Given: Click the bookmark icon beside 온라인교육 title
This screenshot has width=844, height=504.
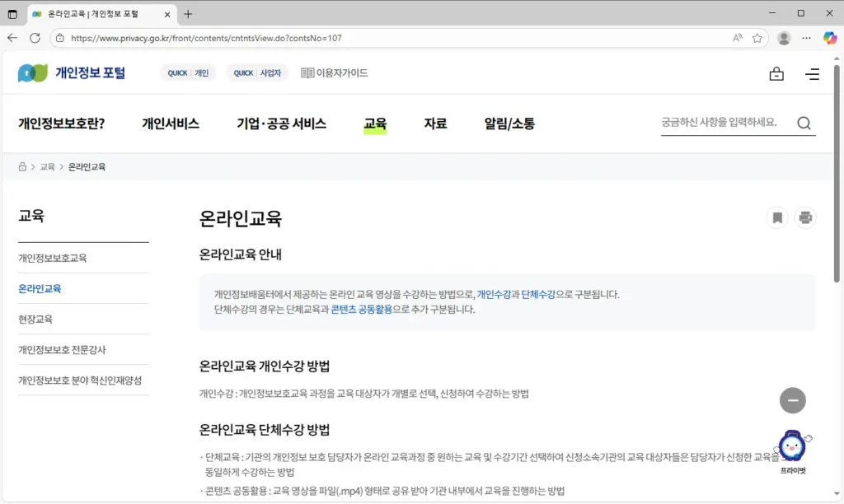Looking at the screenshot, I should point(776,218).
